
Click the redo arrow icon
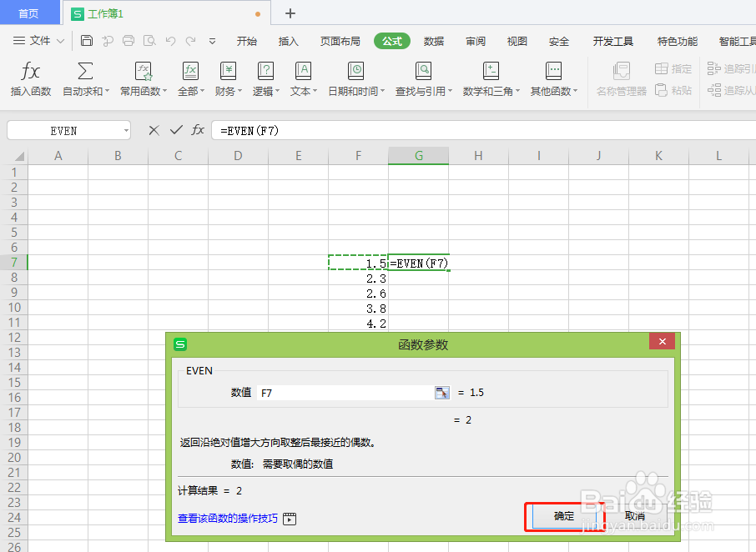[x=191, y=41]
